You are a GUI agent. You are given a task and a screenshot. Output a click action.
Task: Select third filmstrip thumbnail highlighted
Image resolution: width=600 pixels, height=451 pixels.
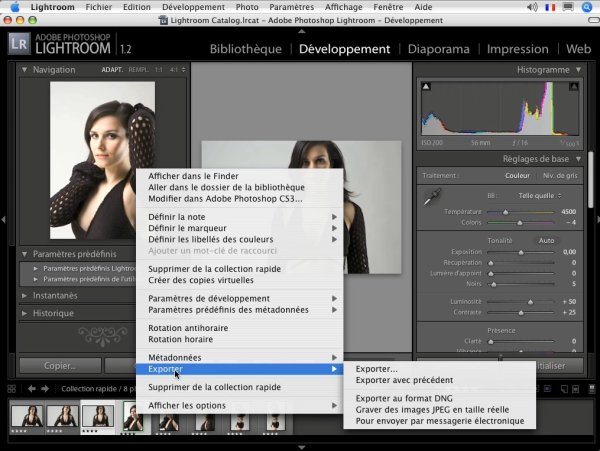tap(98, 416)
